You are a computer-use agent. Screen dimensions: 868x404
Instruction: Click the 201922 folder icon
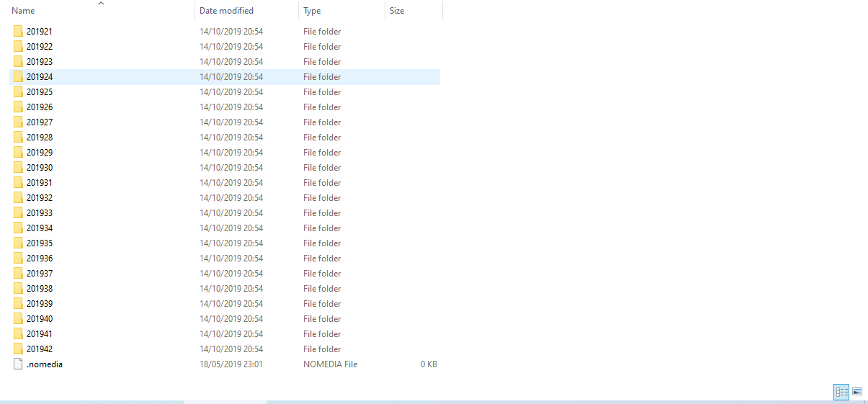(x=18, y=47)
